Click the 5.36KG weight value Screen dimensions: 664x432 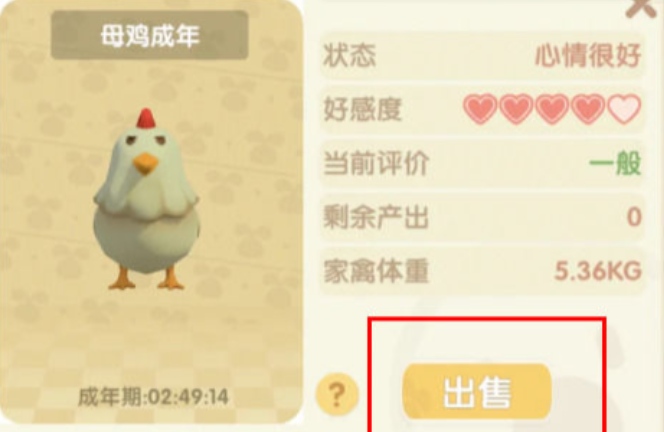click(x=598, y=271)
